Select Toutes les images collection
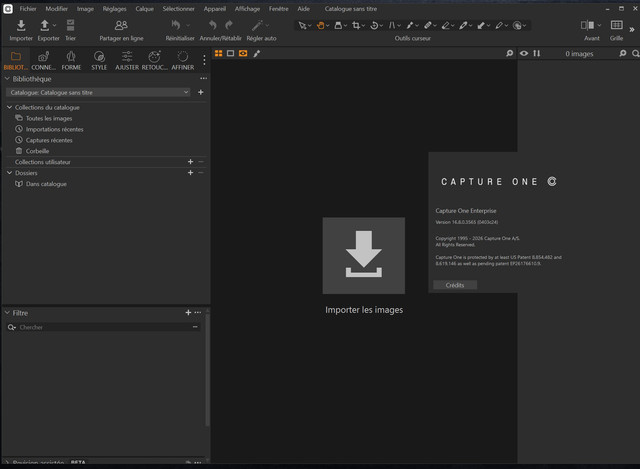This screenshot has width=640, height=469. point(49,118)
